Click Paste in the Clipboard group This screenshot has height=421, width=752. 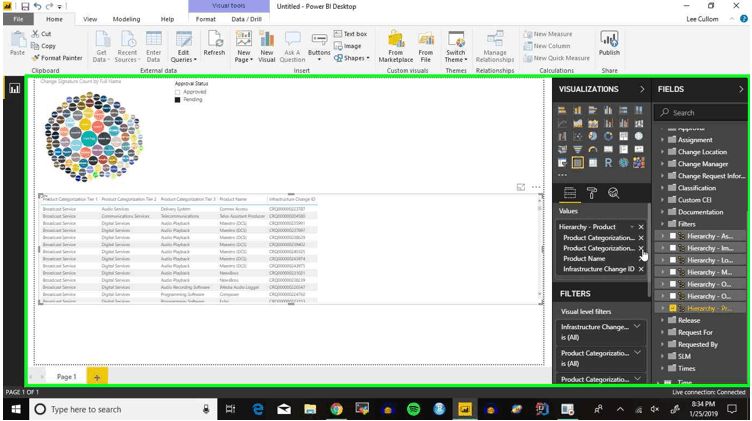[17, 43]
